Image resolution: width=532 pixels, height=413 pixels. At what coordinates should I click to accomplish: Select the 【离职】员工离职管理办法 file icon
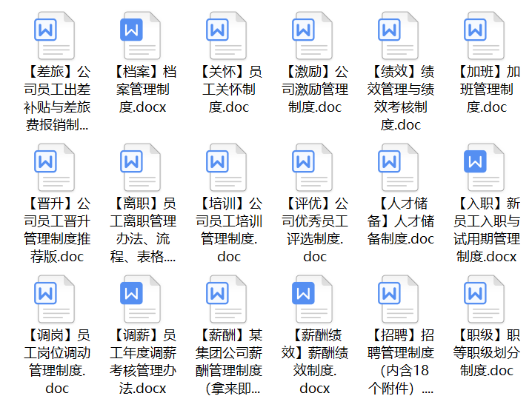(x=142, y=167)
